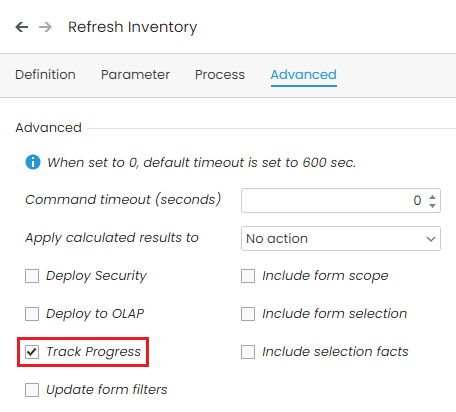The width and height of the screenshot is (456, 412).
Task: Enable the Deploy Security checkbox
Action: pos(32,276)
